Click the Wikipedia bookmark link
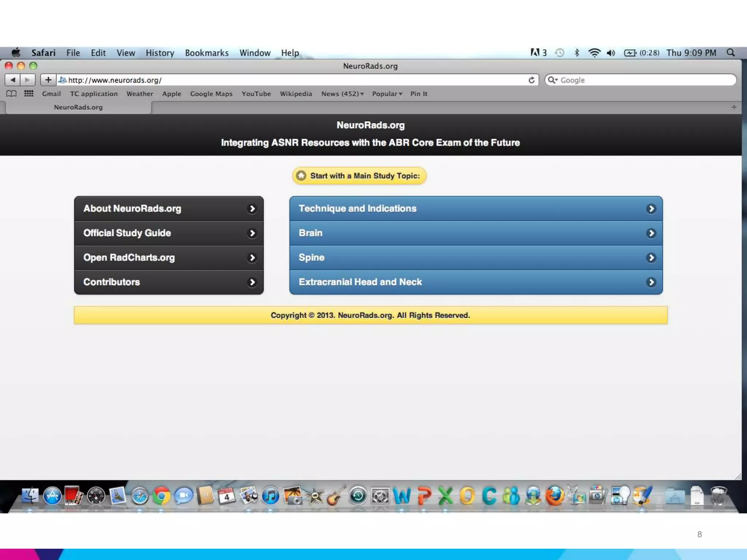 pos(296,94)
